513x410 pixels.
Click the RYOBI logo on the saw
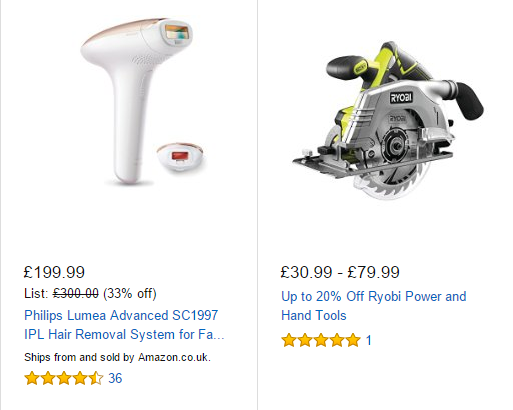click(401, 97)
